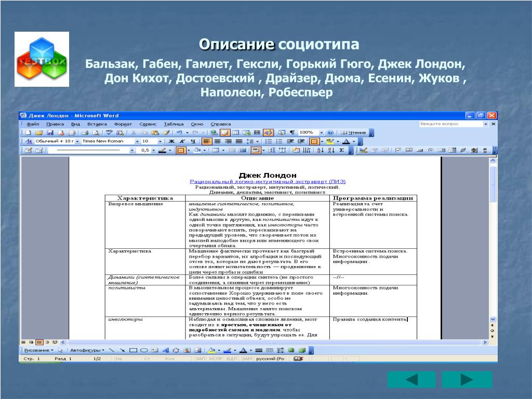Screen dimensions: 532x399
Task: Increase paragraph indent
Action: (301, 141)
